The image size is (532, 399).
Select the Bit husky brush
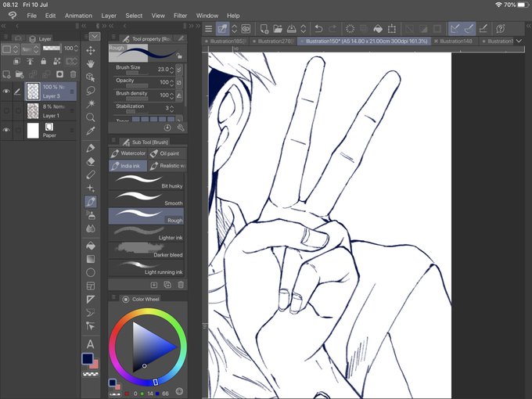[146, 182]
